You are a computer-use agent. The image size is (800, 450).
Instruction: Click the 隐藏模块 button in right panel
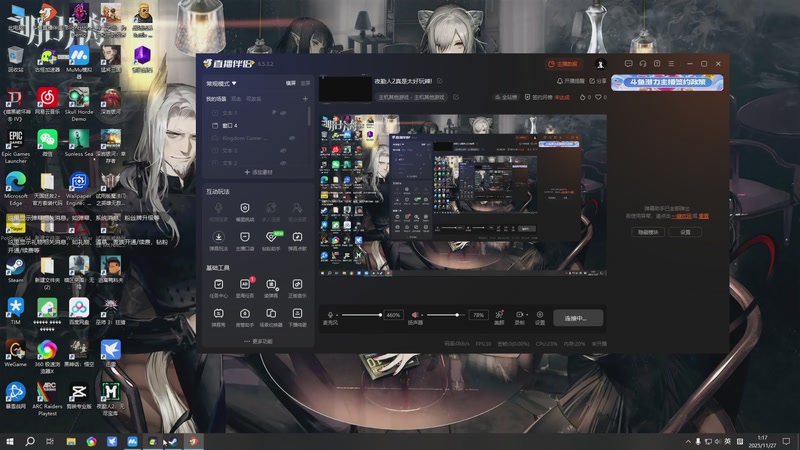pyautogui.click(x=648, y=232)
